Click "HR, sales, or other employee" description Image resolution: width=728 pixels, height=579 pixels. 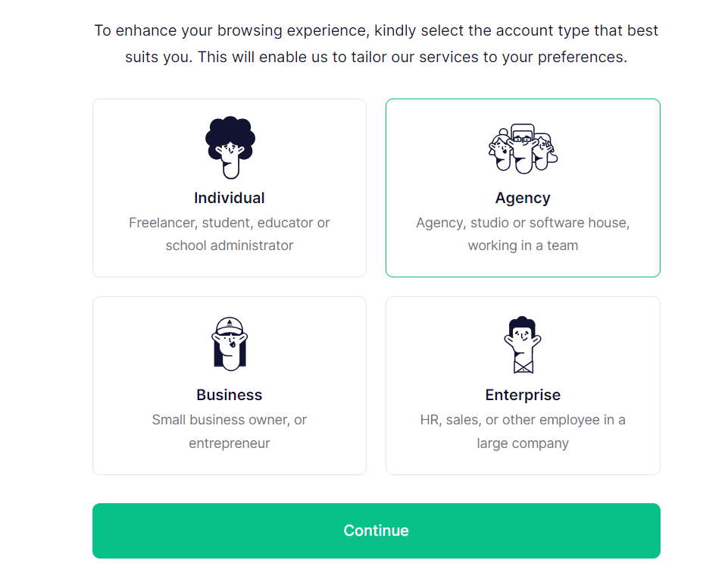coord(523,420)
